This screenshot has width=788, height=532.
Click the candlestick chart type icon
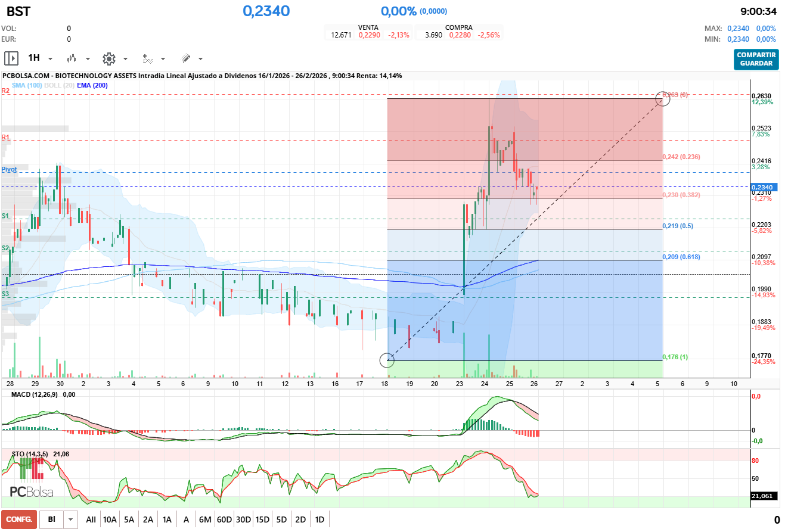point(72,58)
